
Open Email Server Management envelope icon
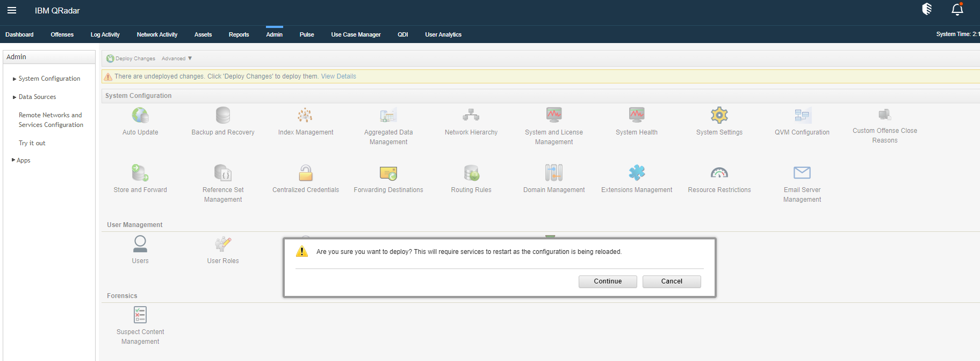(x=802, y=173)
